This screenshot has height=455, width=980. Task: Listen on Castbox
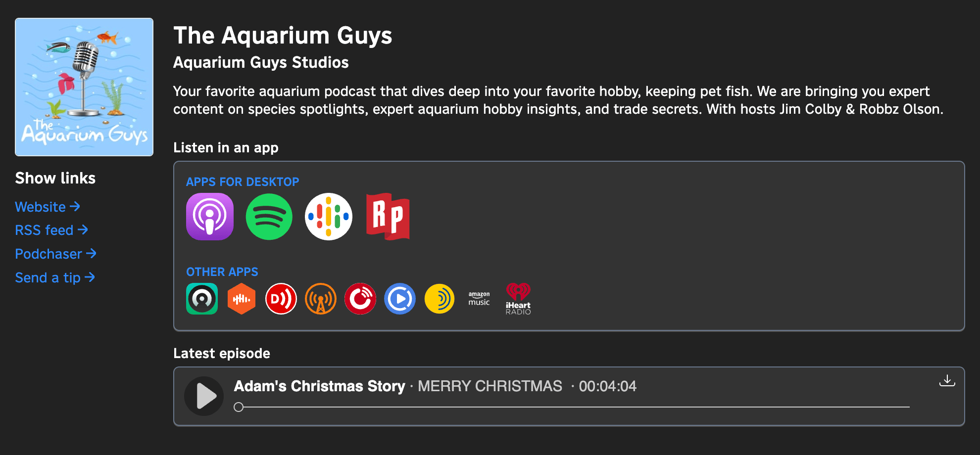click(241, 299)
